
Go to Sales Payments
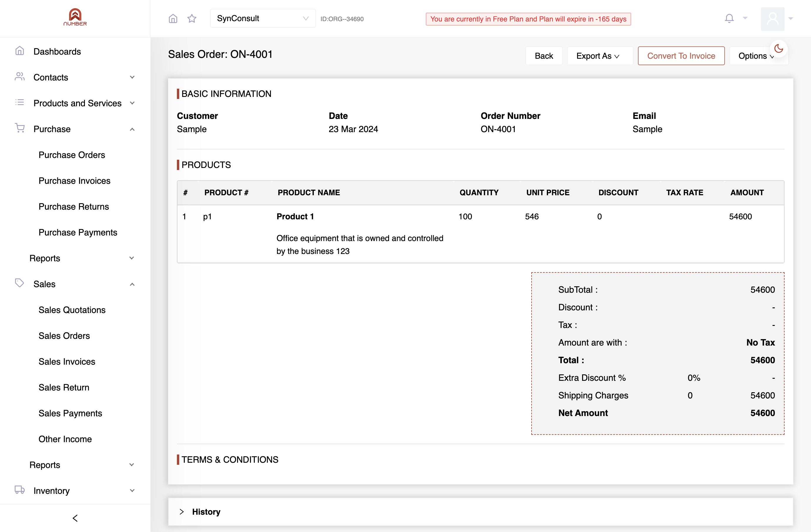70,414
